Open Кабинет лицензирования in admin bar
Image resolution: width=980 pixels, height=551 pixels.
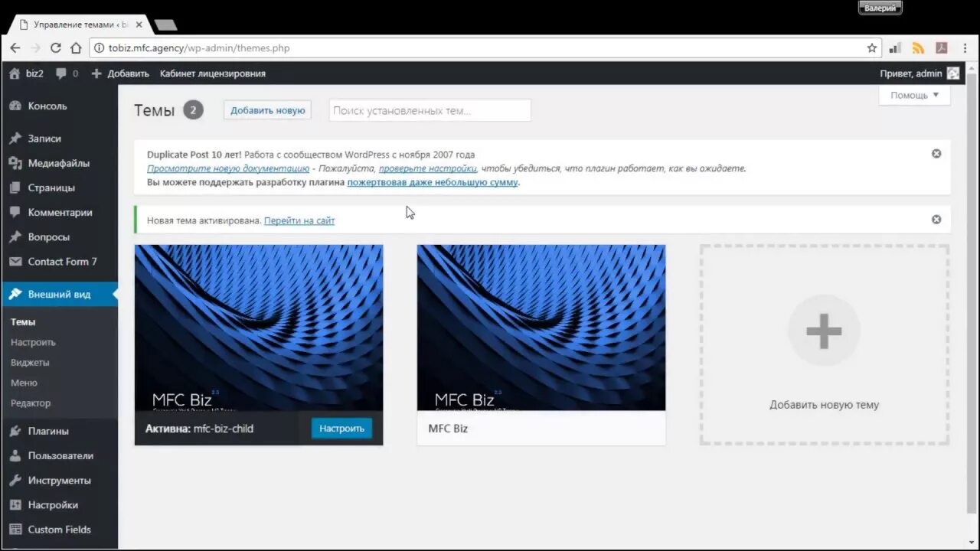[213, 73]
